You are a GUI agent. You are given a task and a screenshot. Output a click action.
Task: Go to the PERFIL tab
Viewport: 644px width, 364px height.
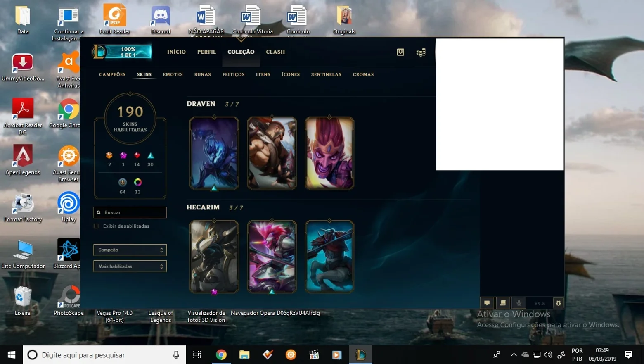206,52
